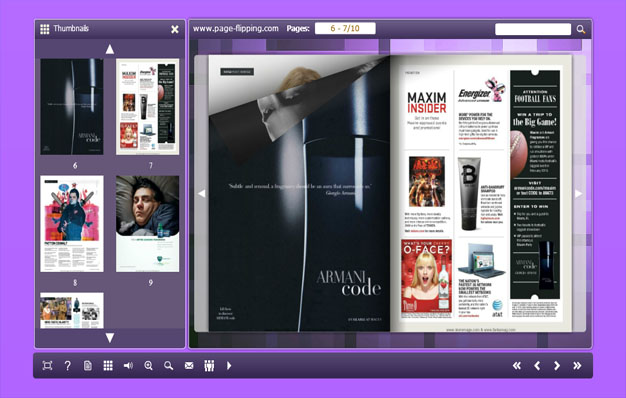Screen dimensions: 626x398
Task: Jump to last page double-right arrow
Action: 577,365
